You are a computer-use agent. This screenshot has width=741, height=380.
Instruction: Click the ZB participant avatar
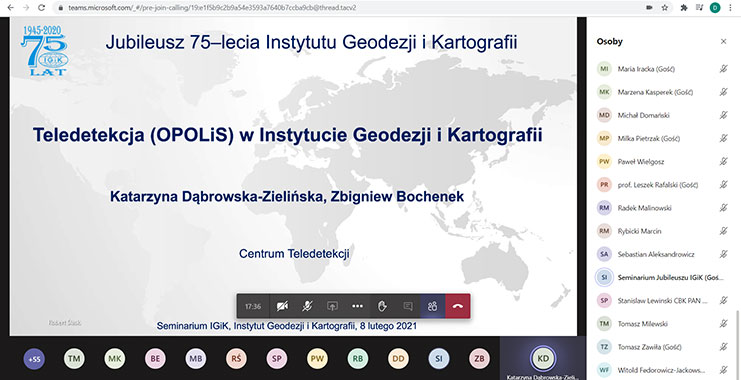click(x=479, y=359)
